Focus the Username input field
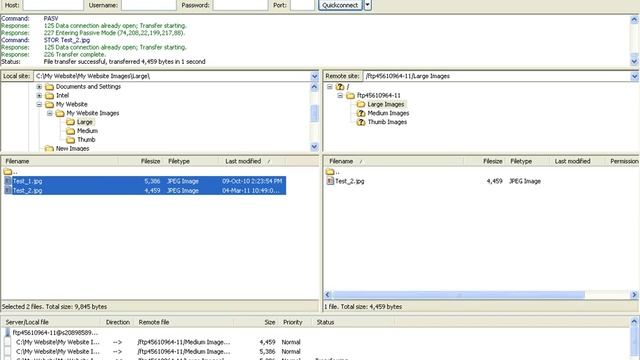Screen dimensions: 640x360 pos(149,5)
